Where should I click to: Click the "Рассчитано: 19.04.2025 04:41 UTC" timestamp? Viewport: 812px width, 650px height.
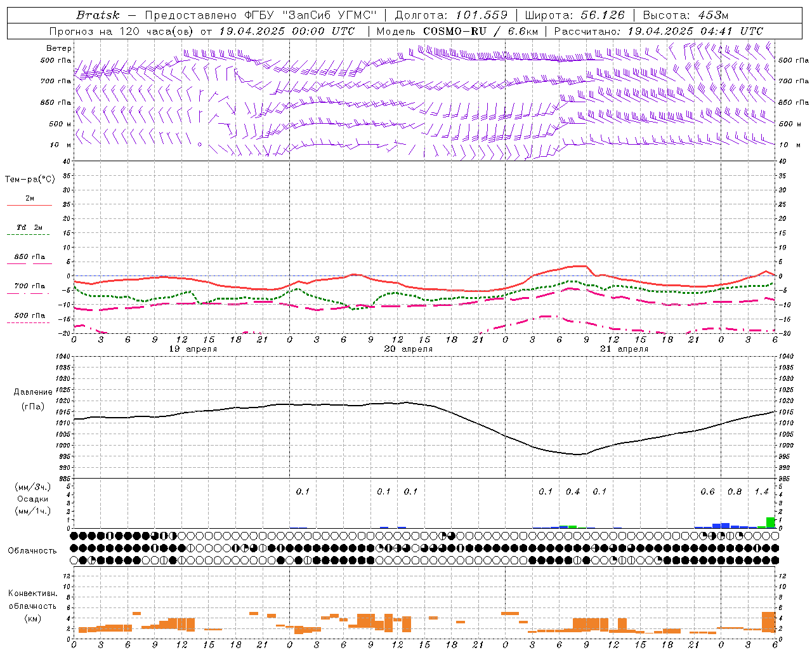[x=658, y=31]
